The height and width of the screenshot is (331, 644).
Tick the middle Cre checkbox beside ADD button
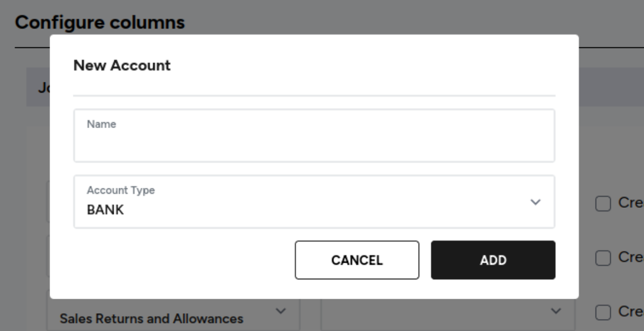[x=603, y=258]
